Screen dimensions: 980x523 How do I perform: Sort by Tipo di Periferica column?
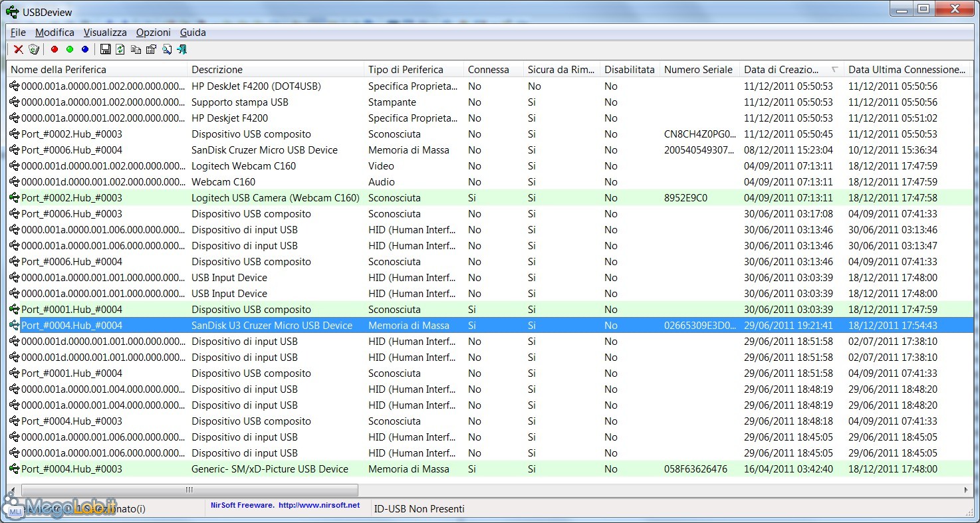(414, 69)
